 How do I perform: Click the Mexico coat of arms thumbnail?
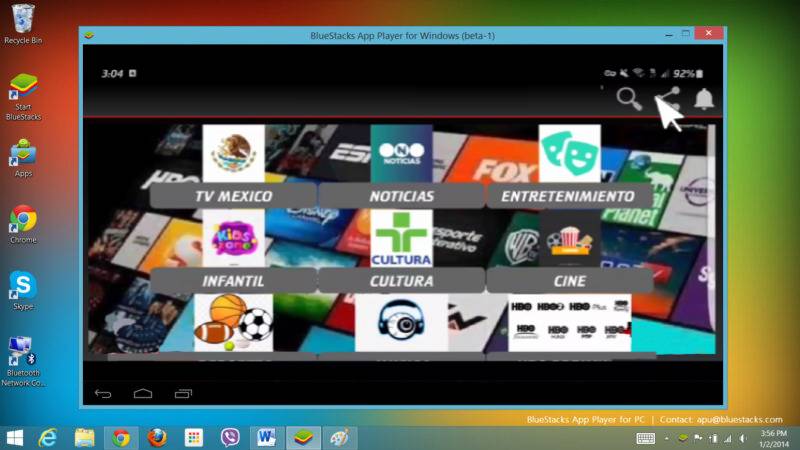[x=233, y=154]
